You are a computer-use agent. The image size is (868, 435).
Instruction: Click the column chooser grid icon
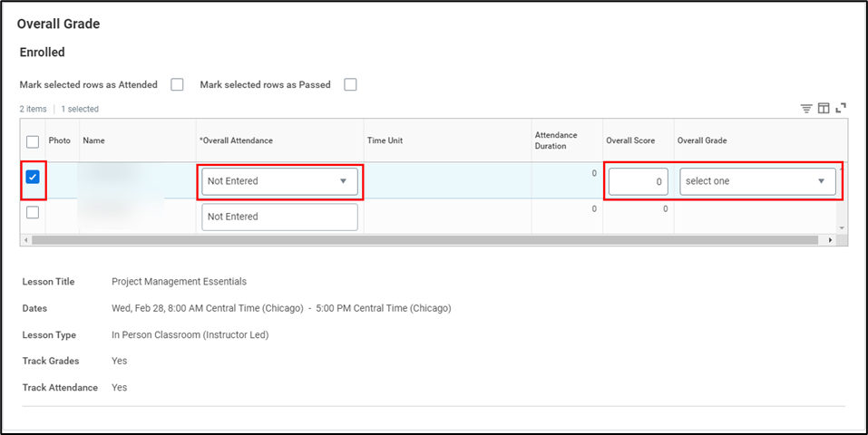824,109
